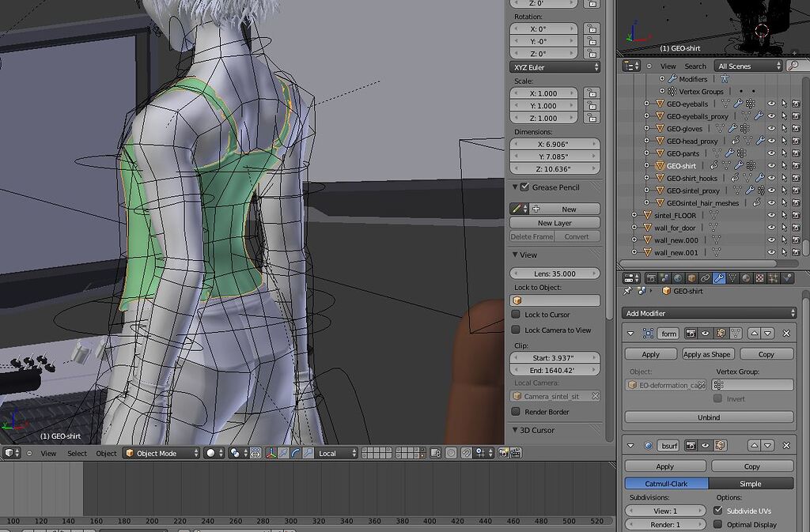This screenshot has height=532, width=810.
Task: Toggle renderability of sintel_FLOOR camera icon
Action: 796,215
